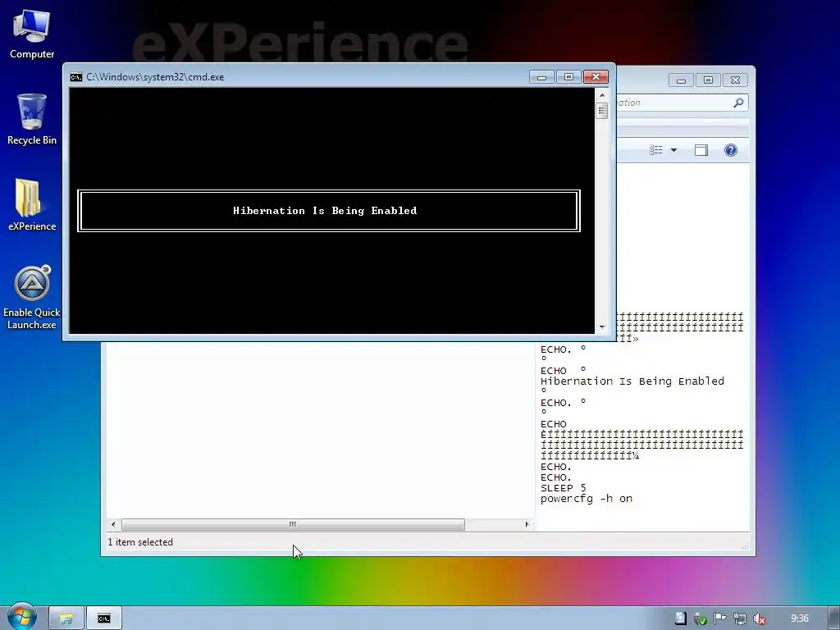The height and width of the screenshot is (630, 840).
Task: Expand the view options dropdown arrow
Action: click(x=674, y=150)
